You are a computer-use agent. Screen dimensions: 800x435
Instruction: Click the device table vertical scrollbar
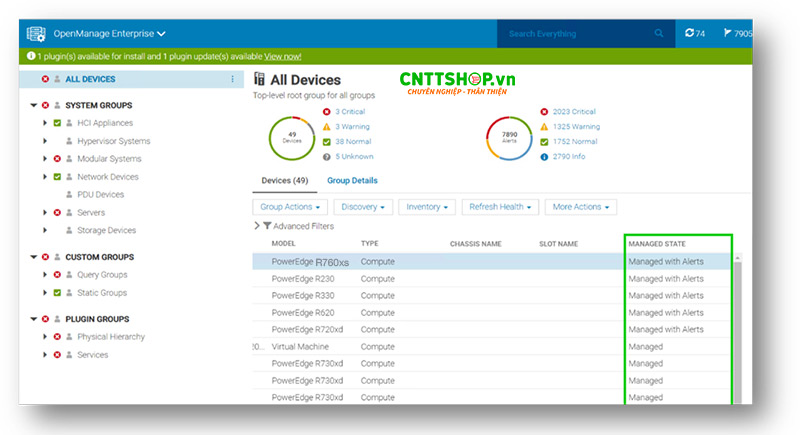point(737,330)
